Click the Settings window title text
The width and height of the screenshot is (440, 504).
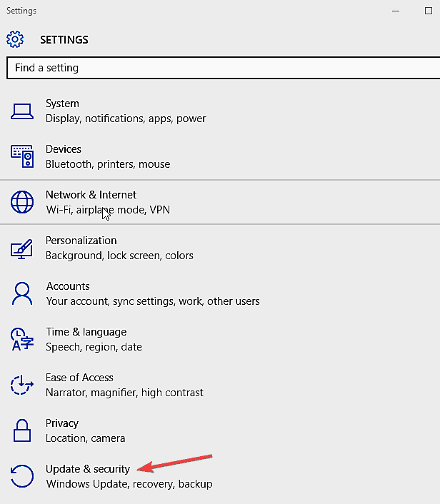point(21,11)
